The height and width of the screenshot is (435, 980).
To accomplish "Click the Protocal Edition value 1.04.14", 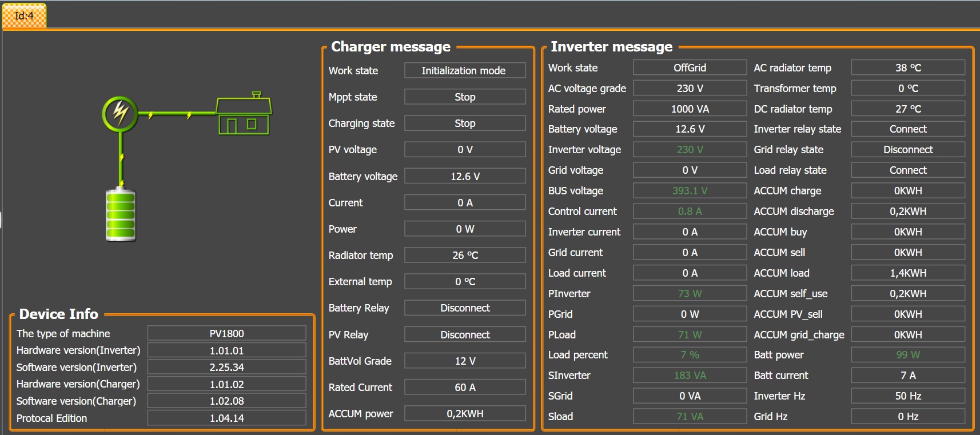I will pyautogui.click(x=226, y=418).
